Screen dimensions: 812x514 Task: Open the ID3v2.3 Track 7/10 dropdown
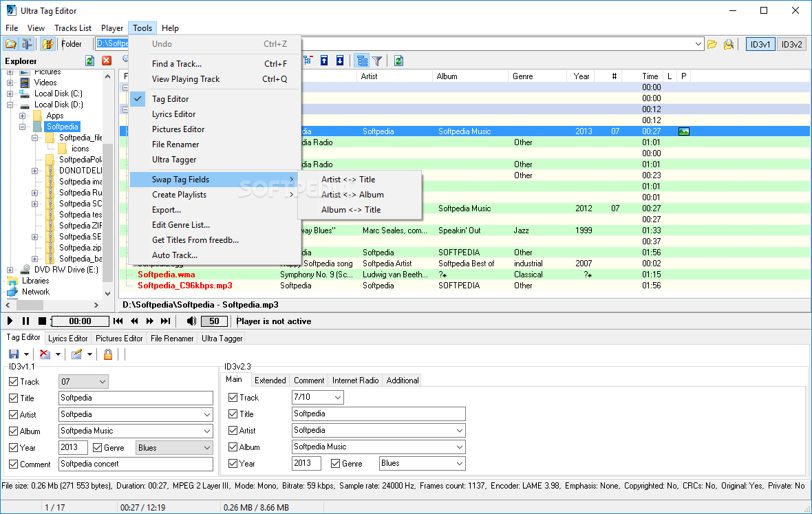click(x=338, y=398)
